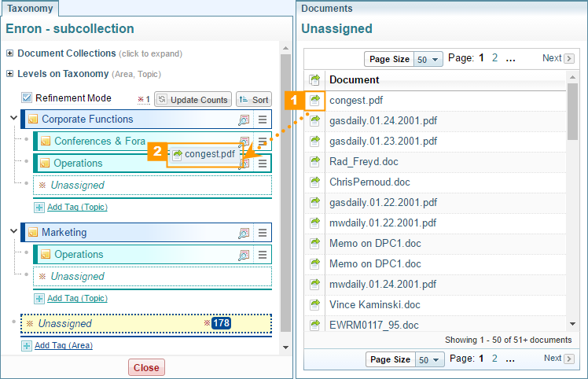Viewport: 588px width, 379px height.
Task: Open the top Page Size dropdown
Action: pos(429,59)
